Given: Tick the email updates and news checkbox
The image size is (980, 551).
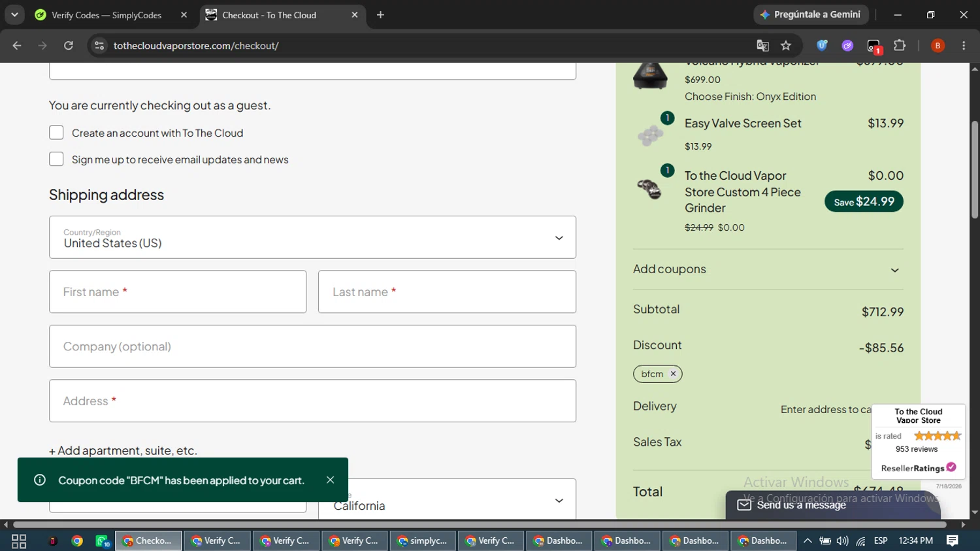Looking at the screenshot, I should click(56, 159).
